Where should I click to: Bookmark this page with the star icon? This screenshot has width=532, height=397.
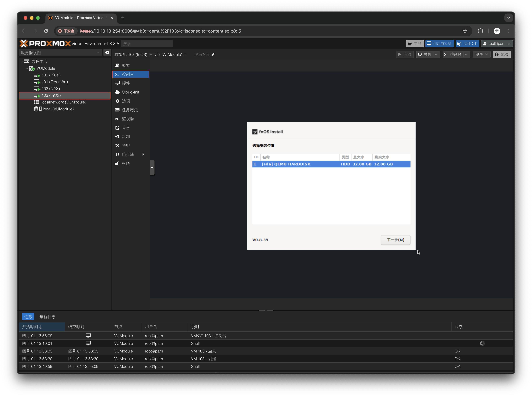point(465,31)
